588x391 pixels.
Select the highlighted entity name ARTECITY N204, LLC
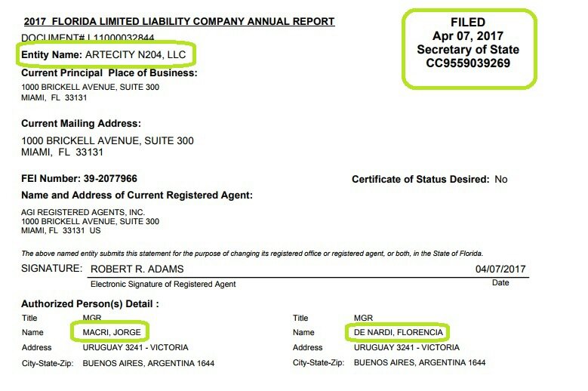click(106, 55)
